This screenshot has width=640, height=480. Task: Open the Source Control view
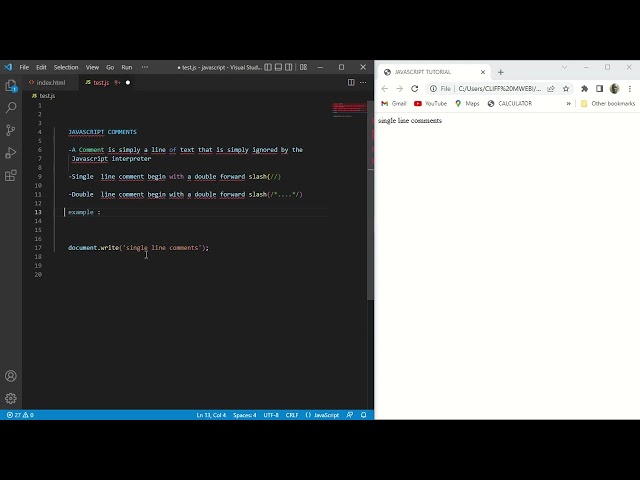click(x=11, y=130)
